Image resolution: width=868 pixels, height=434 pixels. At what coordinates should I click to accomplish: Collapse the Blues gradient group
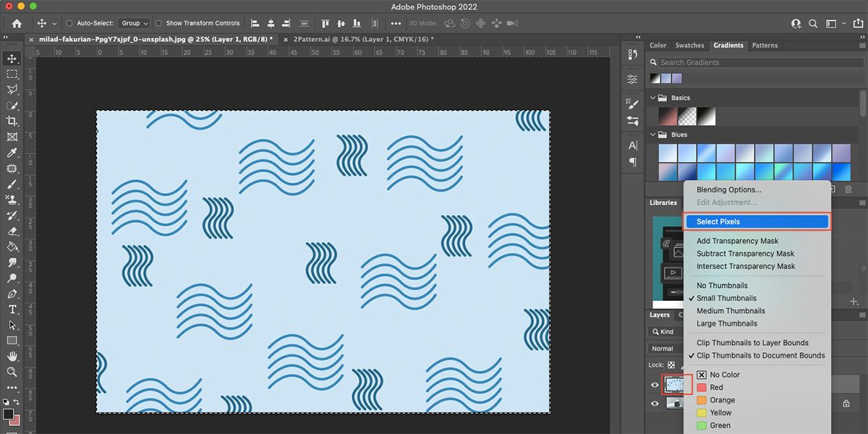[652, 135]
